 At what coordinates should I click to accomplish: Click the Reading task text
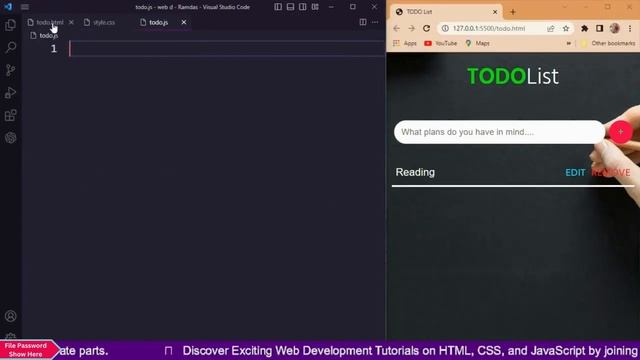415,172
